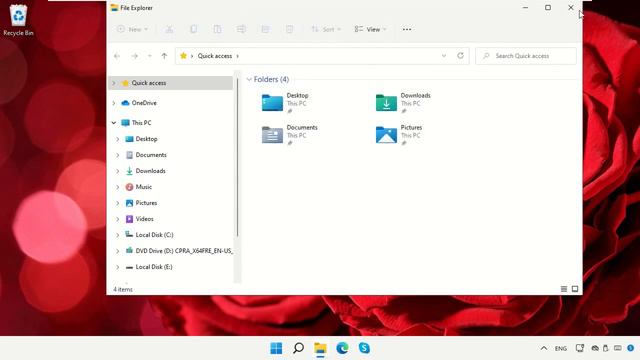640x360 pixels.
Task: Open recent locations chevron
Action: pyautogui.click(x=150, y=56)
